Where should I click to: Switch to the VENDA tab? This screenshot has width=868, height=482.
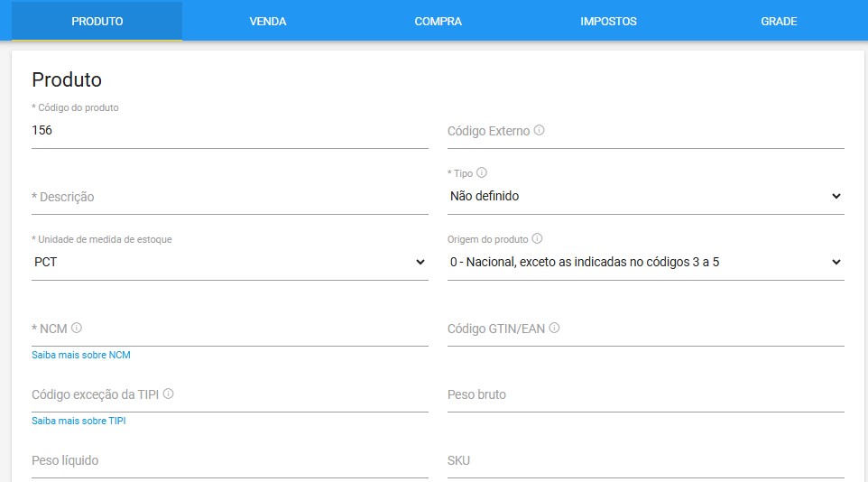[x=267, y=21]
